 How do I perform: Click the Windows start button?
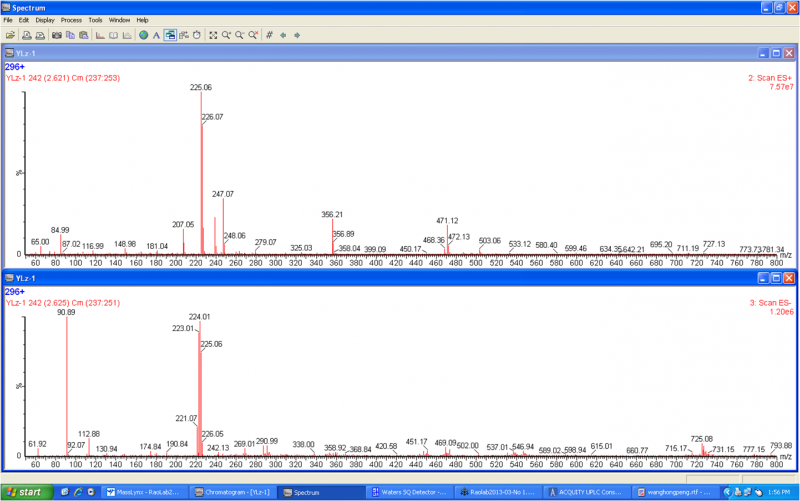[x=27, y=492]
